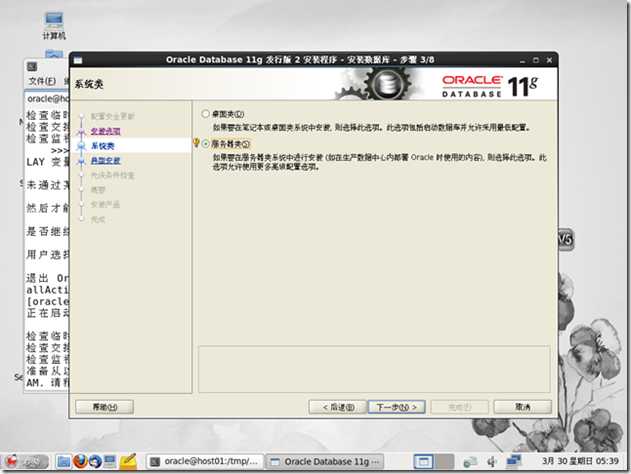Cancel installation with the 取消 button
This screenshot has width=631, height=474.
pos(522,407)
